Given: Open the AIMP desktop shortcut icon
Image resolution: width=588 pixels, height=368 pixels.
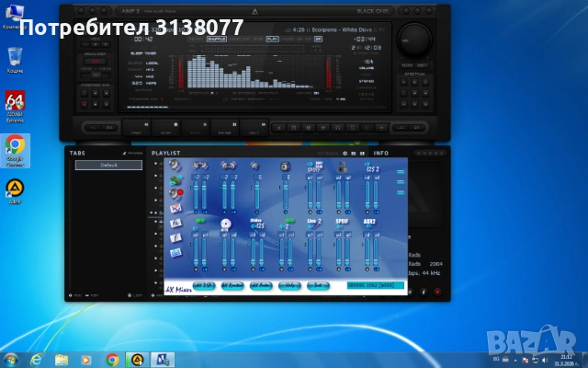Looking at the screenshot, I should [15, 190].
